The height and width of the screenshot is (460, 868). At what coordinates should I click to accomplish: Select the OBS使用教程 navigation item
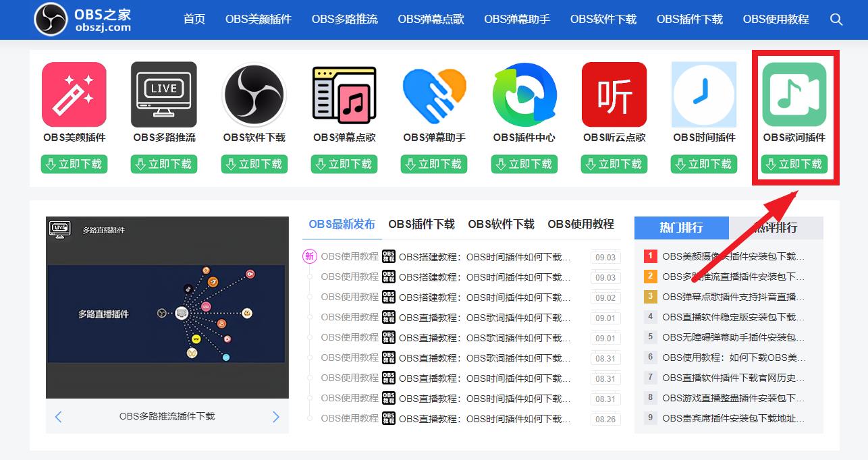pyautogui.click(x=776, y=20)
